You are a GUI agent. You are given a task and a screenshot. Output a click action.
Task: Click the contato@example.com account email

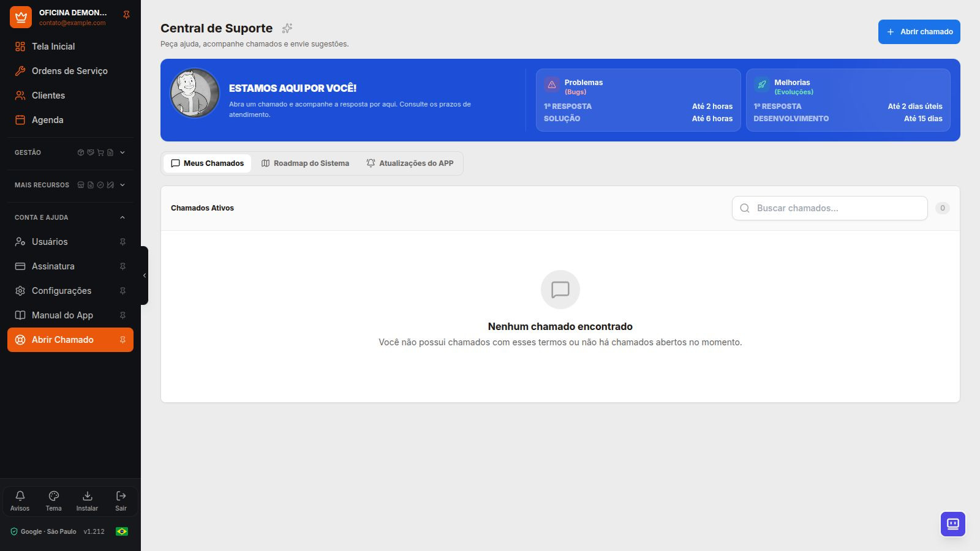72,23
